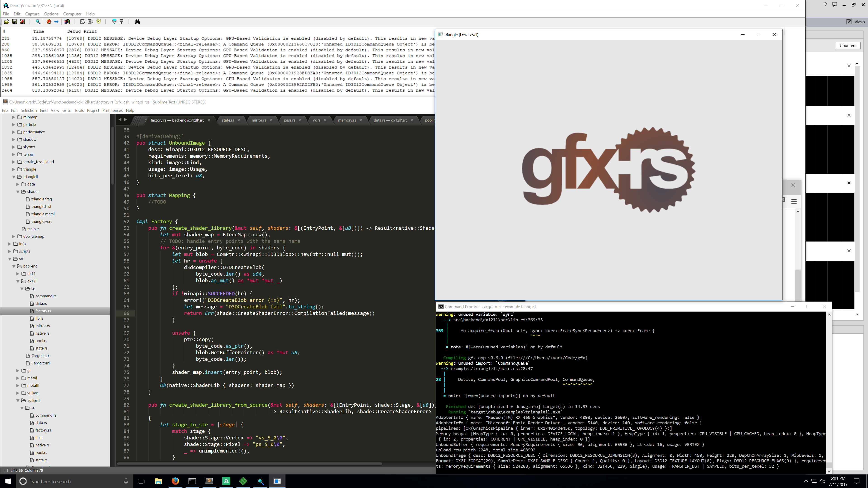Click the blue pass-through arrow icon
This screenshot has width=868, height=488.
57,21
